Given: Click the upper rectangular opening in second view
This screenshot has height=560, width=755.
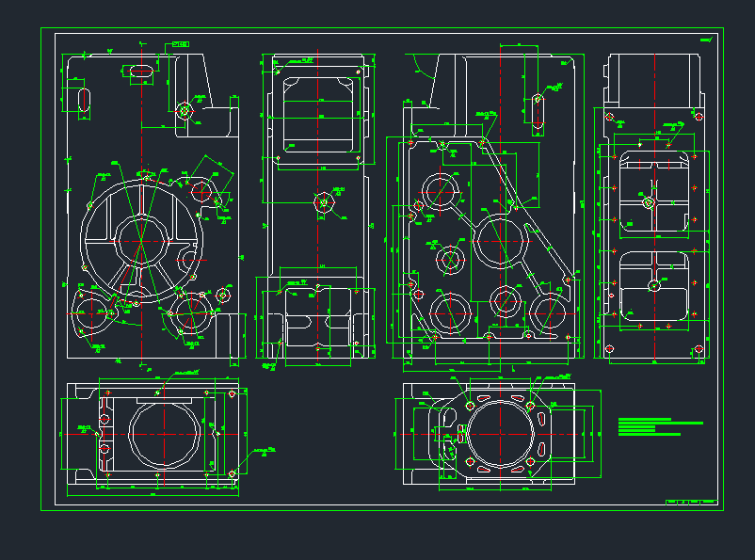Looking at the screenshot, I should click(318, 111).
